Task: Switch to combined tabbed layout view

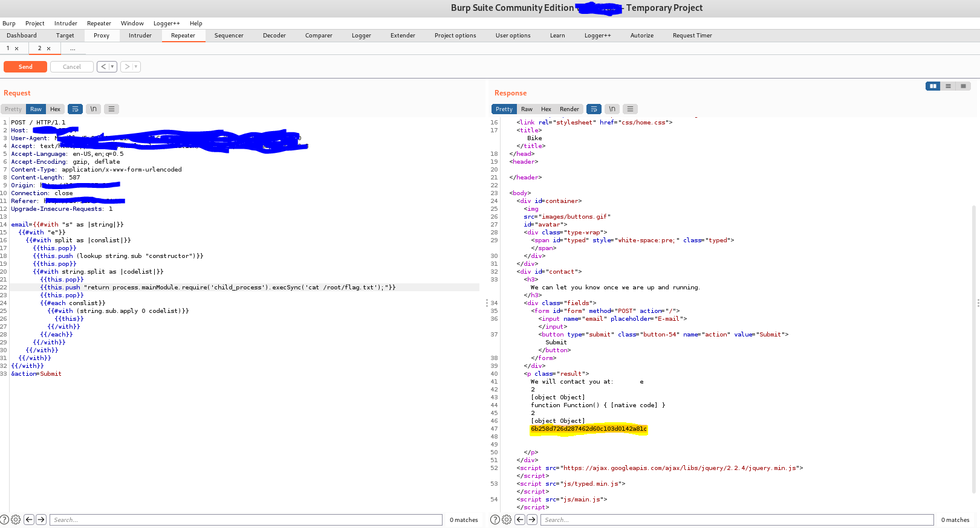Action: coord(963,86)
